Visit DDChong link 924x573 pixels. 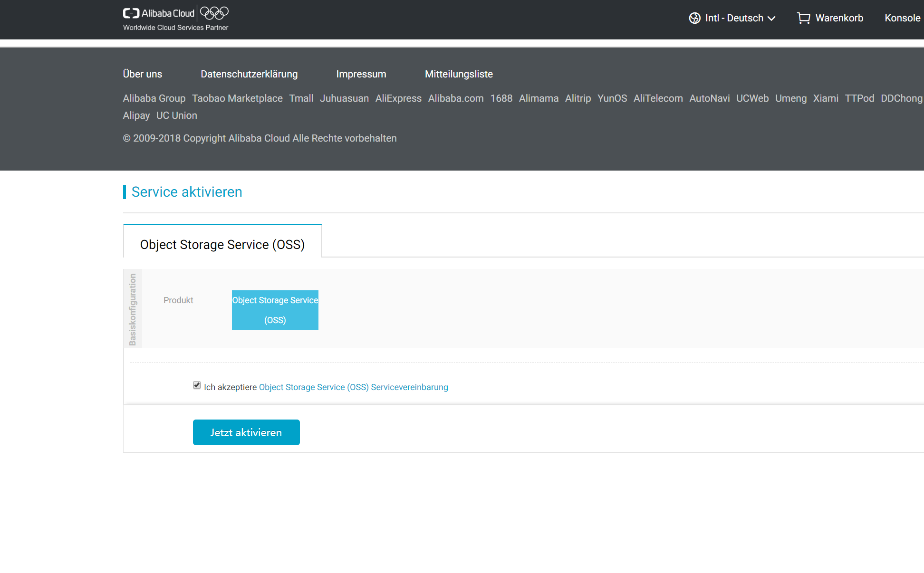[x=902, y=98]
